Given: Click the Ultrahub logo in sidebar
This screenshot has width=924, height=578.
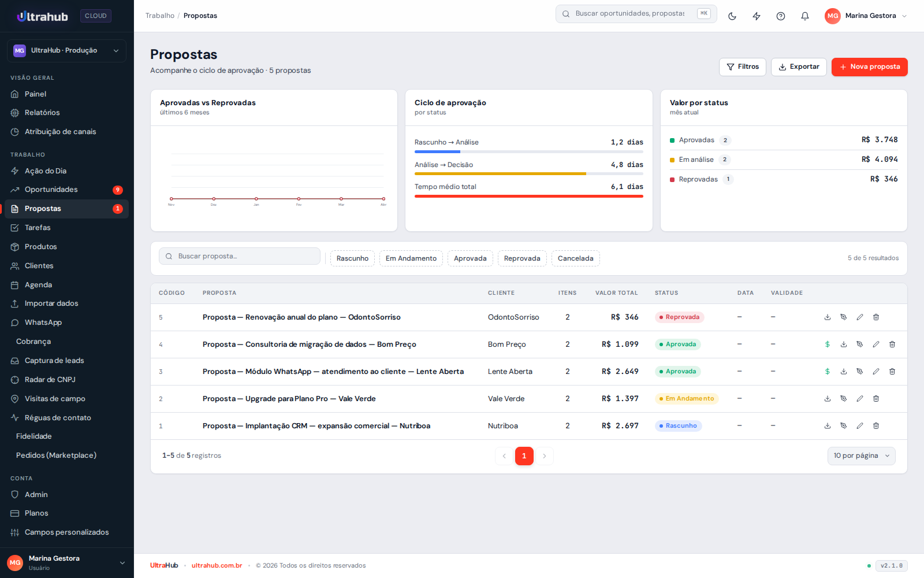Looking at the screenshot, I should [x=42, y=16].
